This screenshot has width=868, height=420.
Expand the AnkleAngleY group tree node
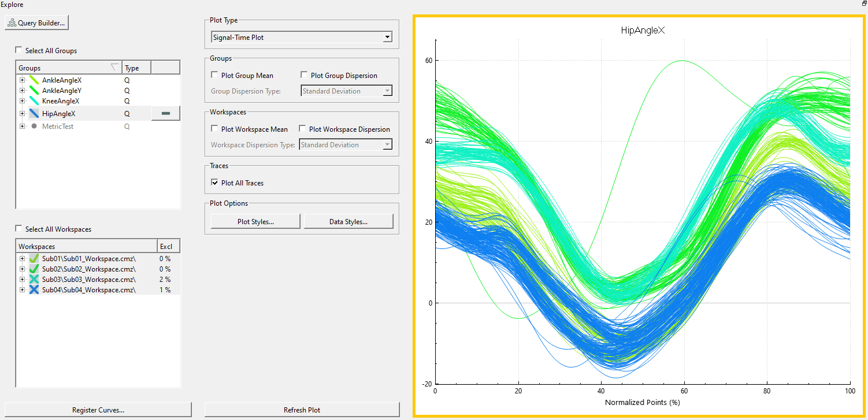click(23, 91)
